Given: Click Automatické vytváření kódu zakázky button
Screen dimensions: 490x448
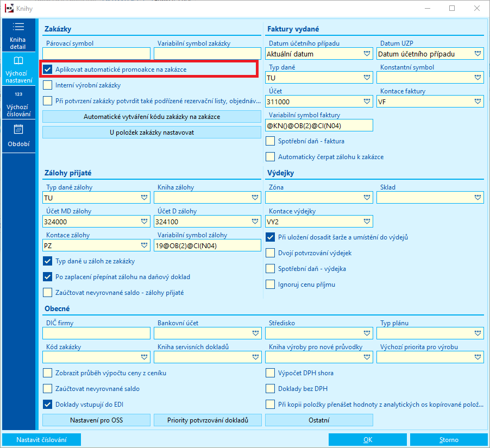Looking at the screenshot, I should [152, 117].
